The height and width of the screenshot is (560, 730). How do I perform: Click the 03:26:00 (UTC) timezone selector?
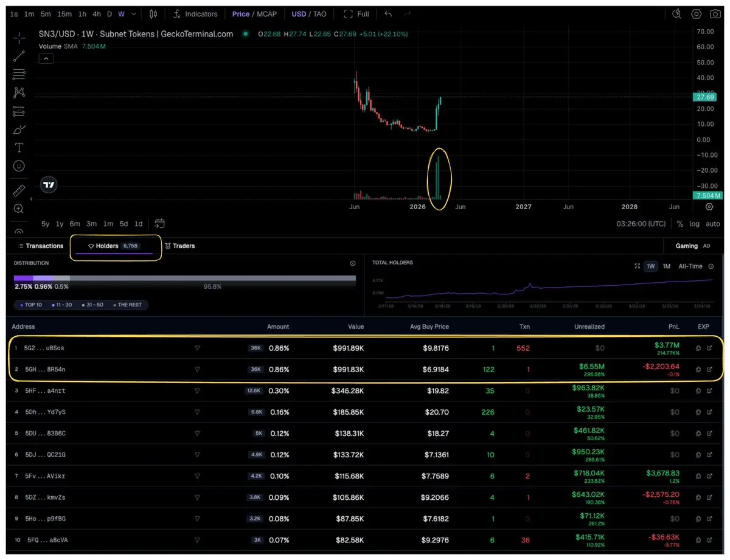(x=641, y=224)
